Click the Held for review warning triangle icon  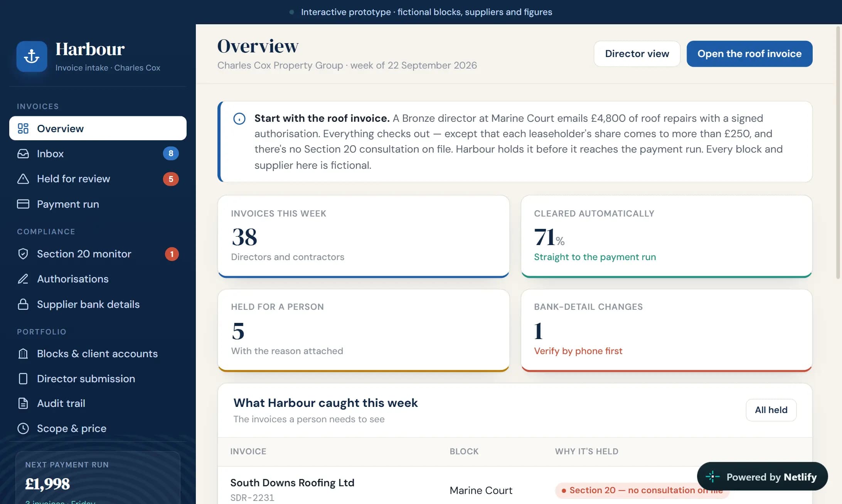pos(23,179)
